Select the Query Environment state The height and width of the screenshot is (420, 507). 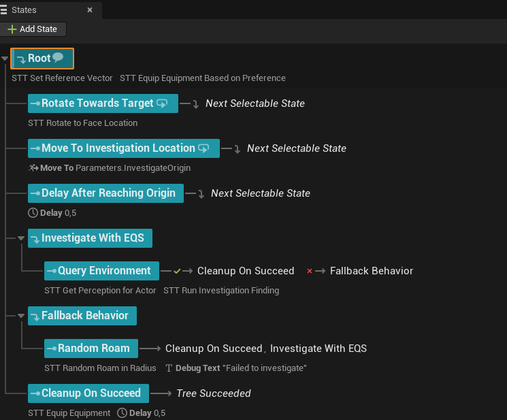pos(101,271)
